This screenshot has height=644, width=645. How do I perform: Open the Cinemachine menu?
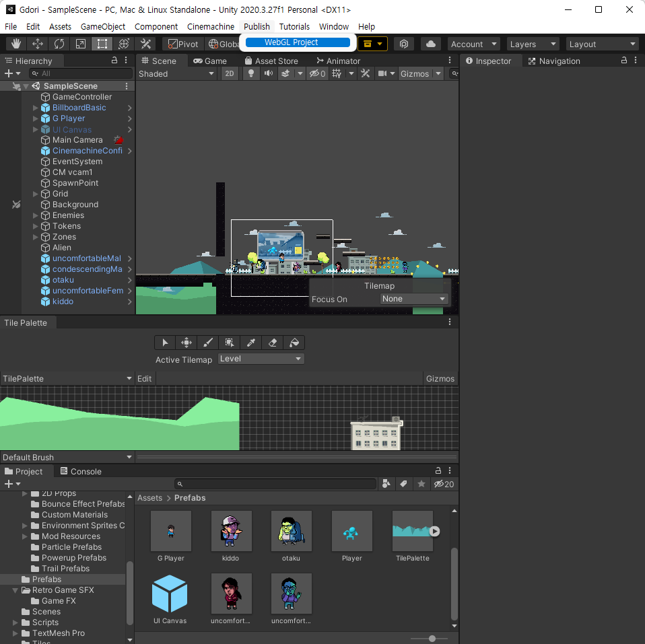tap(211, 26)
